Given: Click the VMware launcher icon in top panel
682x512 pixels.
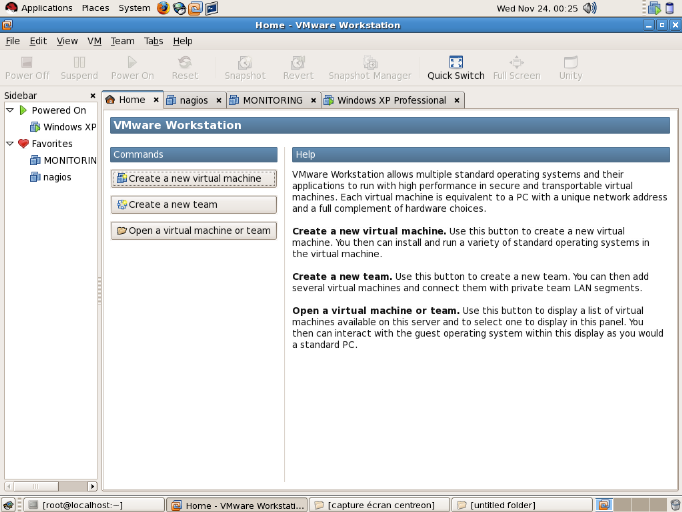Looking at the screenshot, I should pos(195,8).
